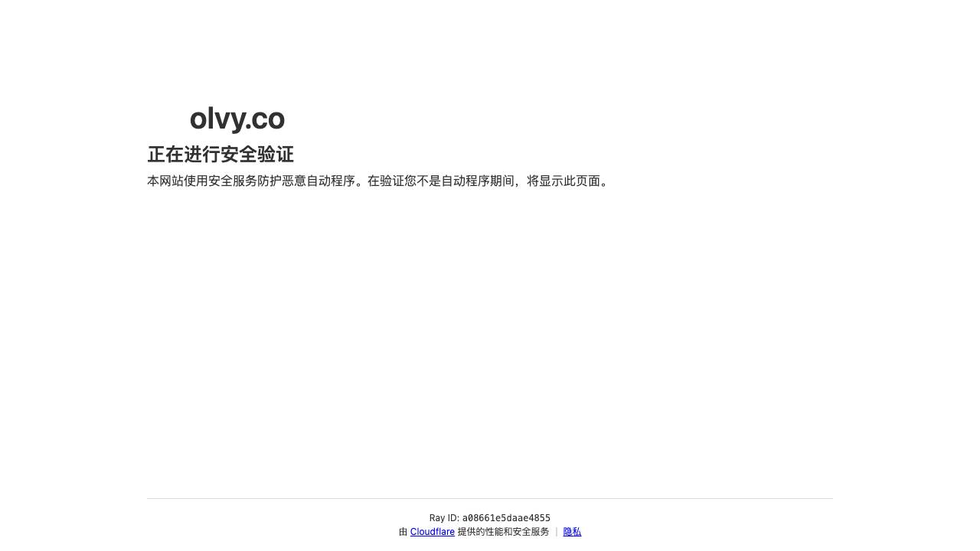Image resolution: width=980 pixels, height=551 pixels.
Task: Click the 提供的性能和安全服务 footer text
Action: [503, 532]
